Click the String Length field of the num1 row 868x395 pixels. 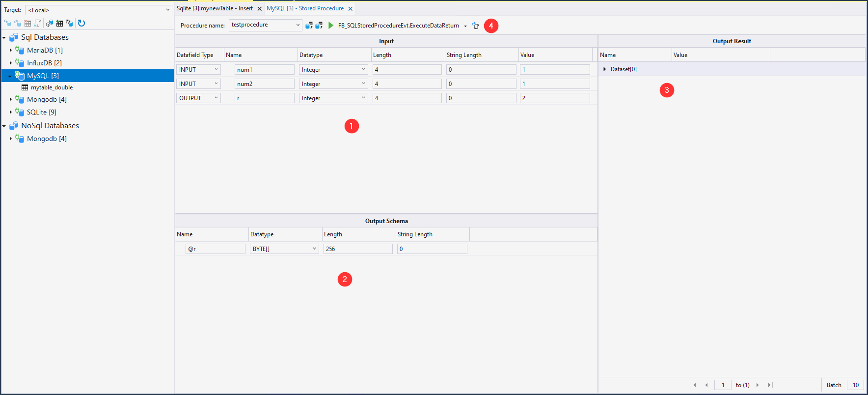click(x=481, y=70)
